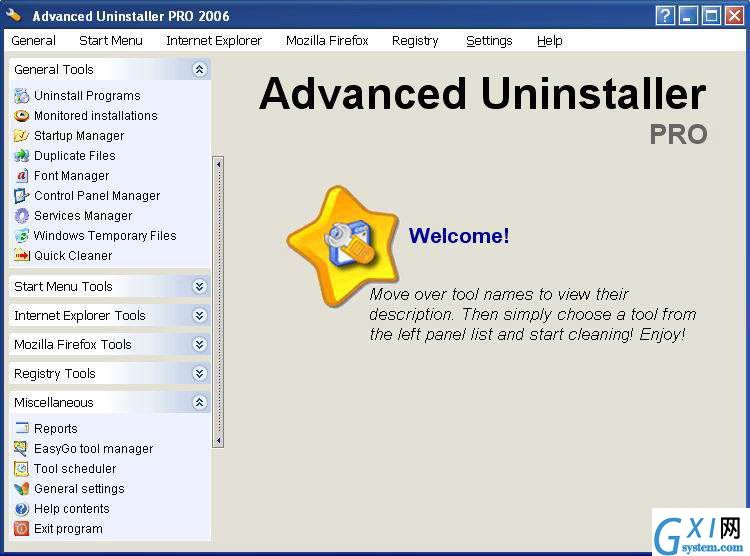The width and height of the screenshot is (750, 556).
Task: Open the Help menu
Action: 550,41
